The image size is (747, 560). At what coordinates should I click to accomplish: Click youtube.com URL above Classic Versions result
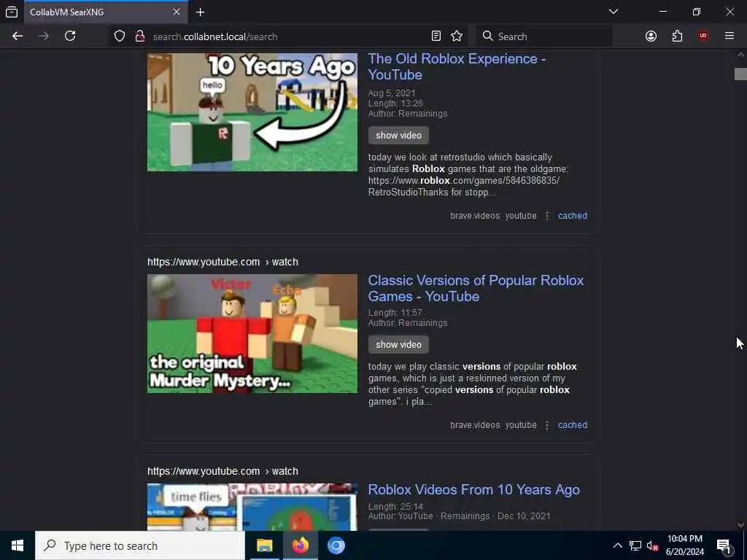[222, 262]
